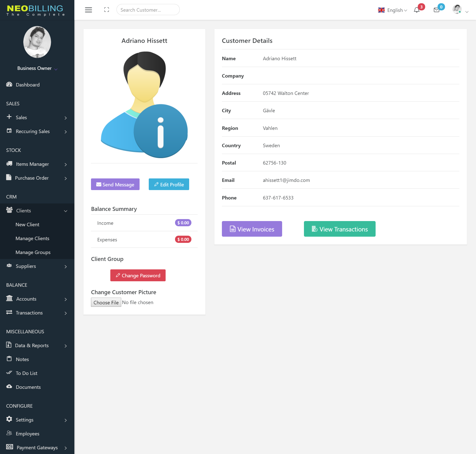476x454 pixels.
Task: Open Manage Clients menu item
Action: coord(32,238)
